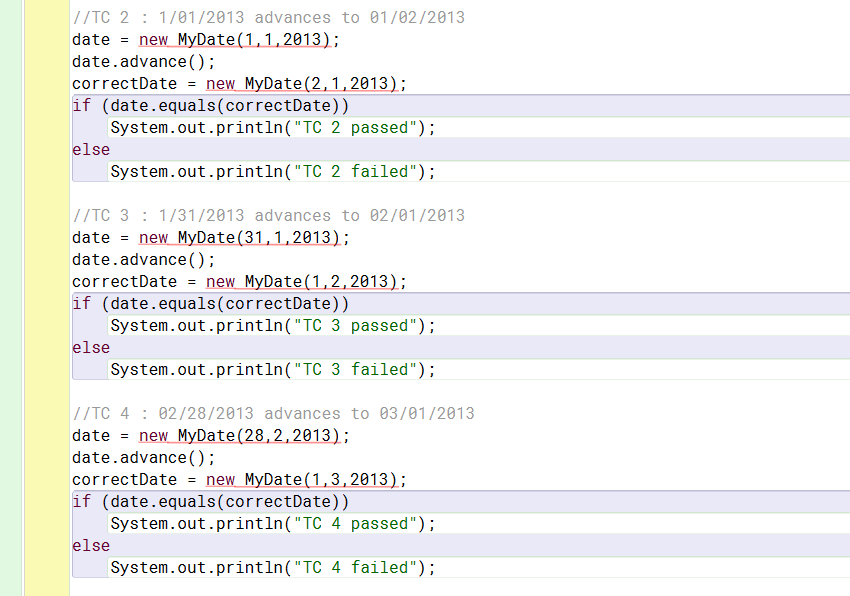Select the "TC 2 failed" println statement

270,171
